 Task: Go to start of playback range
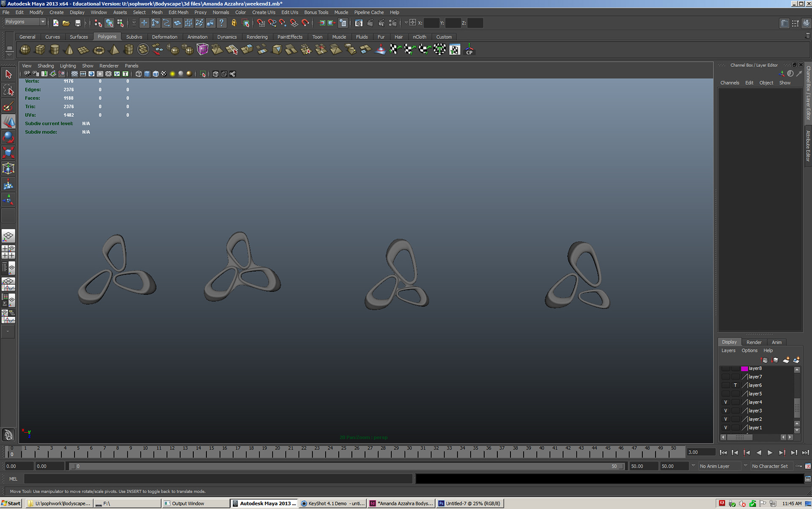(723, 453)
